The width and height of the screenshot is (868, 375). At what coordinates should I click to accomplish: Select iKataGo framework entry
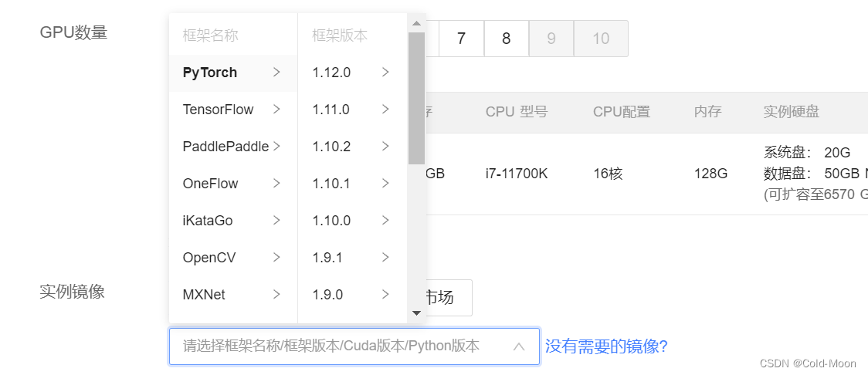233,221
